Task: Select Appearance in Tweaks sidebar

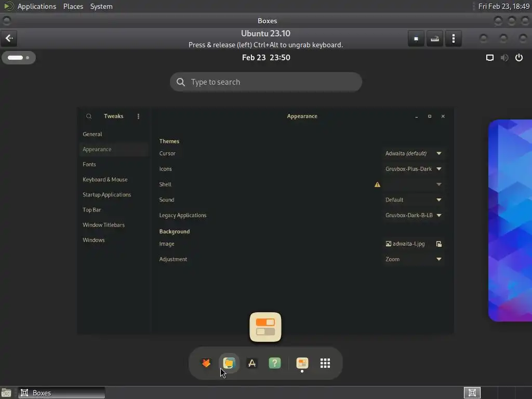Action: coord(114,149)
